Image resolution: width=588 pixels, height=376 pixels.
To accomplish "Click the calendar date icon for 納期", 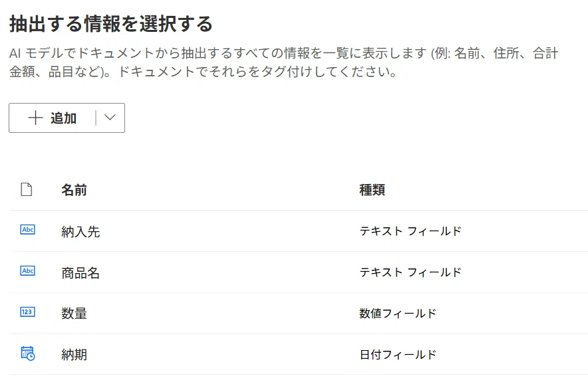I will click(28, 353).
